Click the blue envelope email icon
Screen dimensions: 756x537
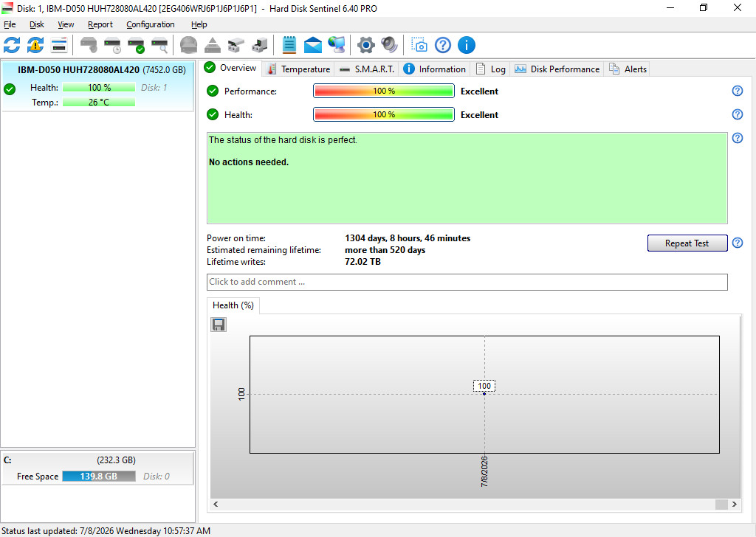[313, 45]
